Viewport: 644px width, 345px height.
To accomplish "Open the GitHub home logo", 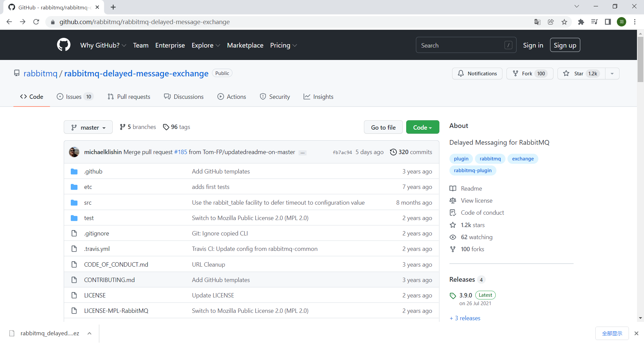I will pyautogui.click(x=63, y=45).
